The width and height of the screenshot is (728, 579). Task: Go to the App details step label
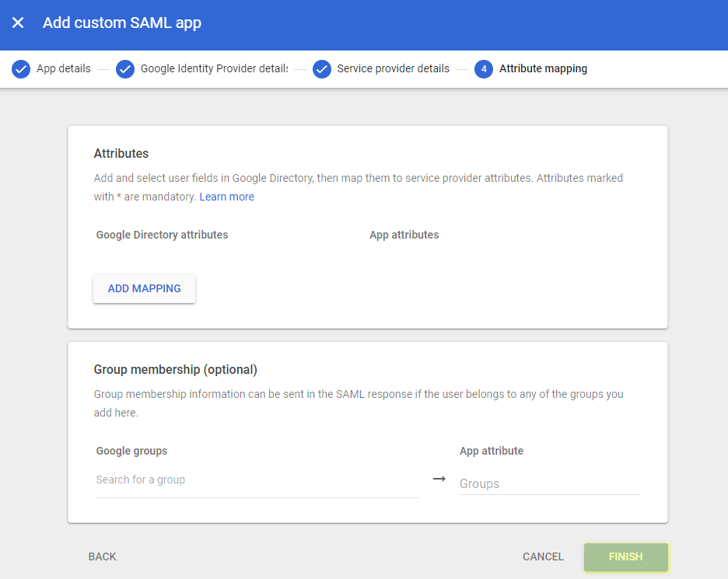coord(63,69)
